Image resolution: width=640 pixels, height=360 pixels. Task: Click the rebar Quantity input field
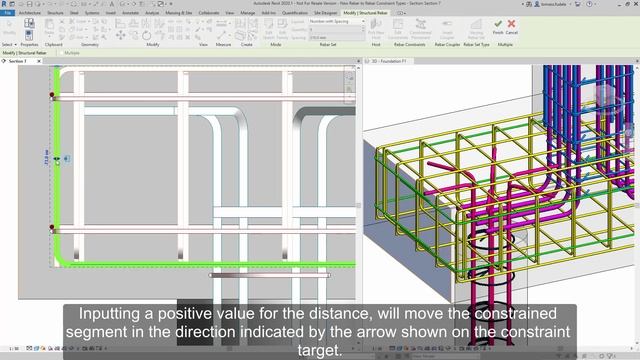[x=337, y=29]
